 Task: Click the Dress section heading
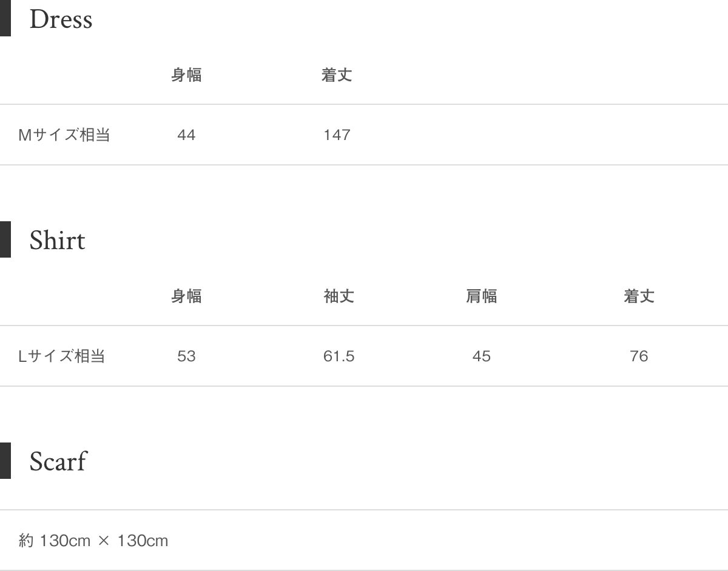coord(61,19)
